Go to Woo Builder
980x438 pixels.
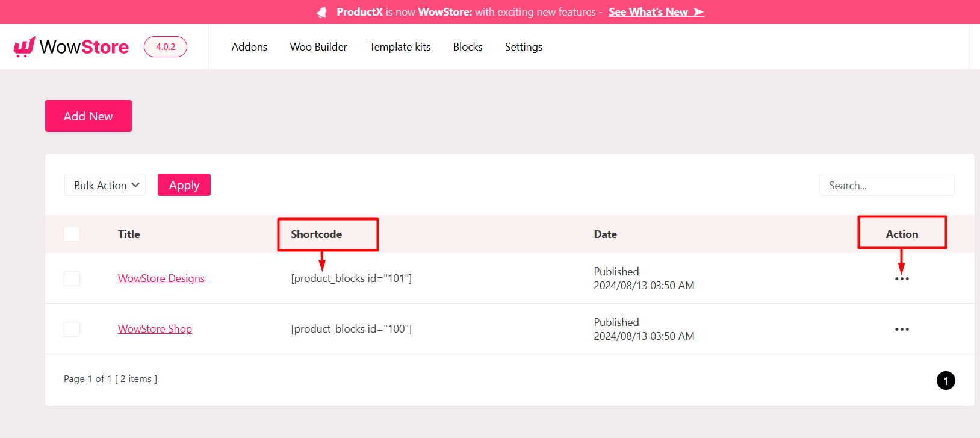[318, 47]
